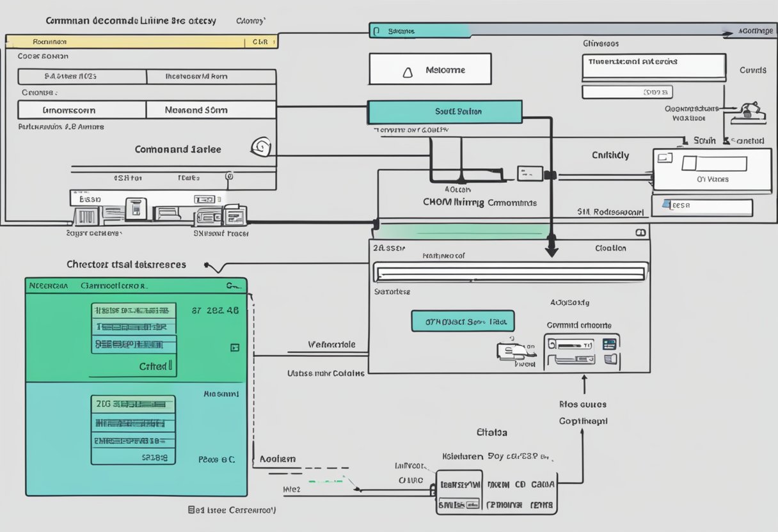Click the long horizontal slider bar in center panel
Screen dimensions: 778x532
coord(510,274)
